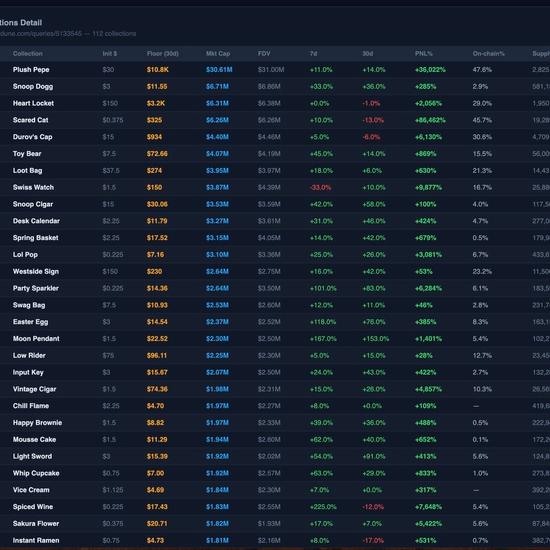Select the Chill Flame collection name
This screenshot has width=550, height=550.
[31, 407]
